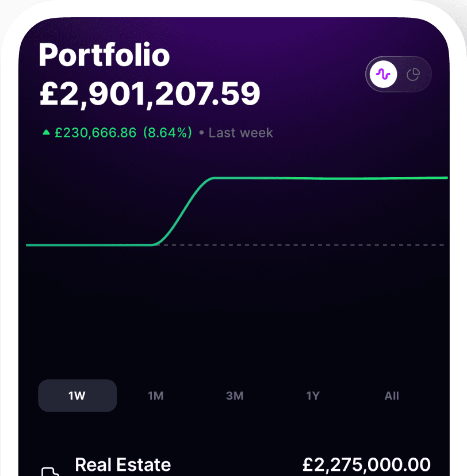Click the Portfolio heading

(x=104, y=56)
